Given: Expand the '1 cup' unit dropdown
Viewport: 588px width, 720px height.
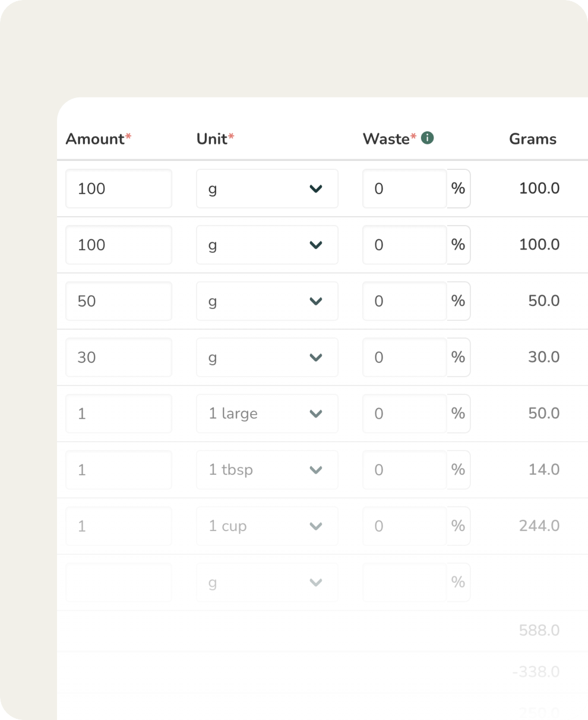Looking at the screenshot, I should click(x=267, y=526).
